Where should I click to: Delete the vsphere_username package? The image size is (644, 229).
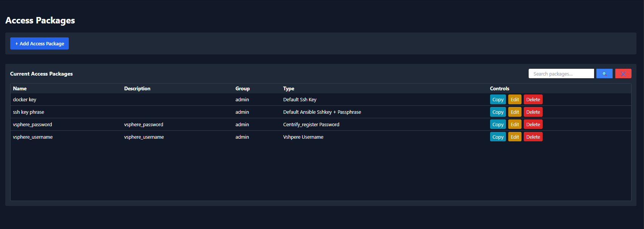tap(533, 137)
